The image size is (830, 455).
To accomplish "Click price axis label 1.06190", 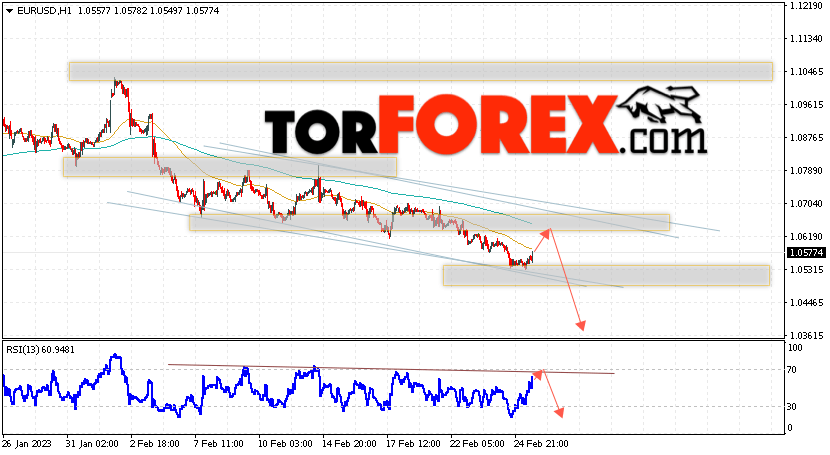I will pos(806,236).
